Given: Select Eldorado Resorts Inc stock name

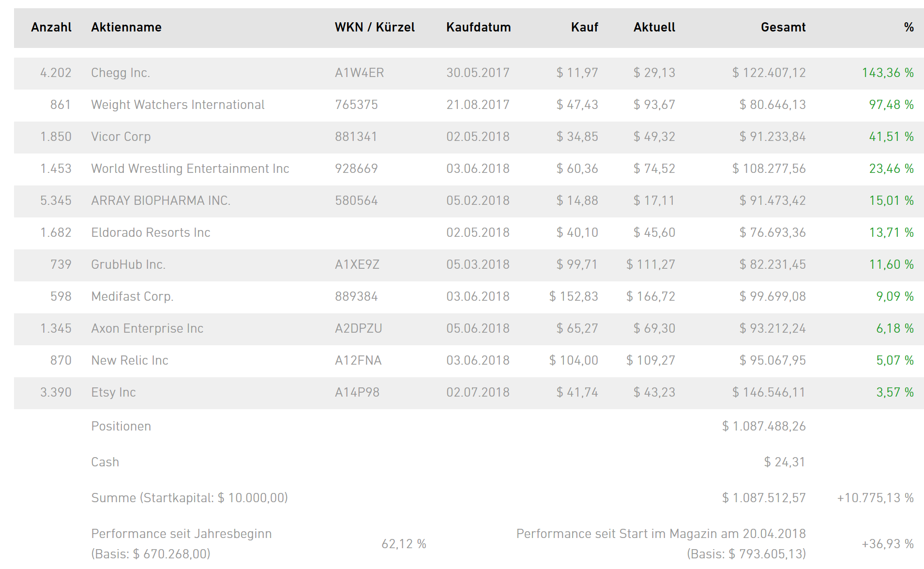Looking at the screenshot, I should [x=151, y=232].
